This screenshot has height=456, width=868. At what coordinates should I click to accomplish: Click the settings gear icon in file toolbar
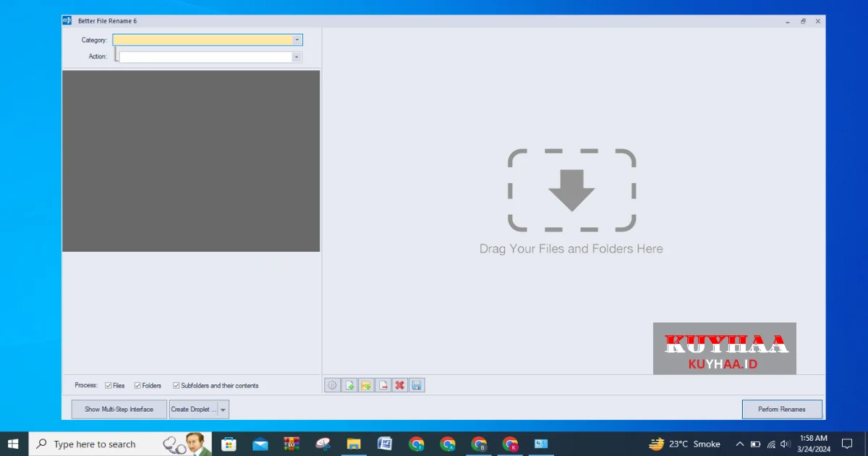pyautogui.click(x=332, y=385)
